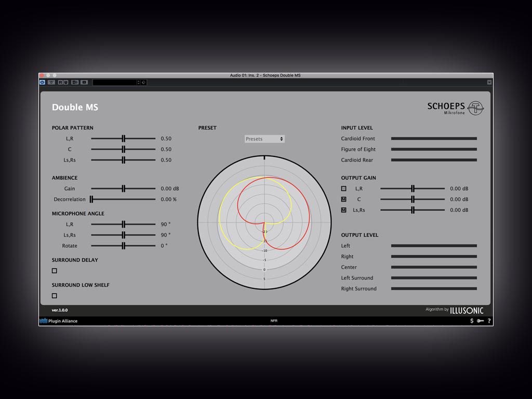Open the host preset selector field
The image size is (532, 399).
[116, 82]
